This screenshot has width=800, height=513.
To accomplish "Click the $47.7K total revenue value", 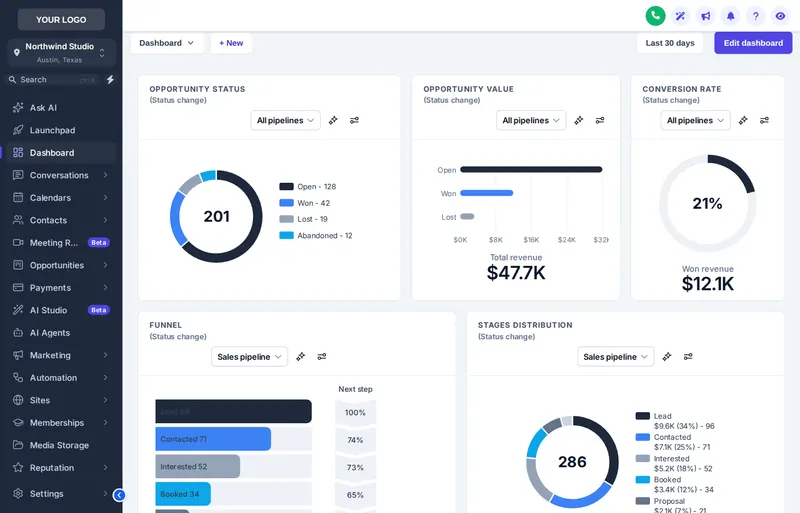I will tap(516, 273).
